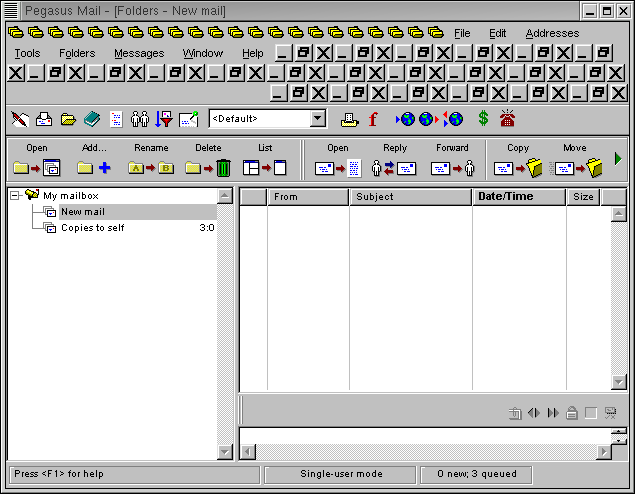Click the red font 'f' icon

pos(374,119)
